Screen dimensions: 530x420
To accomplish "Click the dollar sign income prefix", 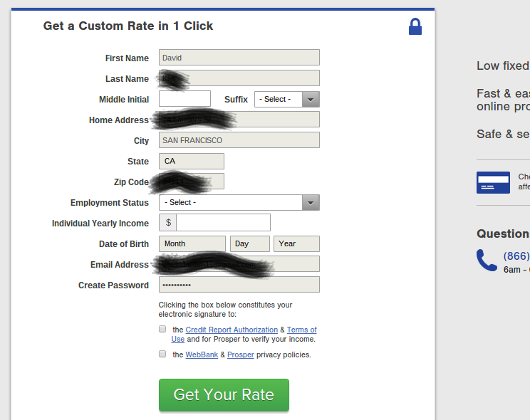I will pos(168,223).
